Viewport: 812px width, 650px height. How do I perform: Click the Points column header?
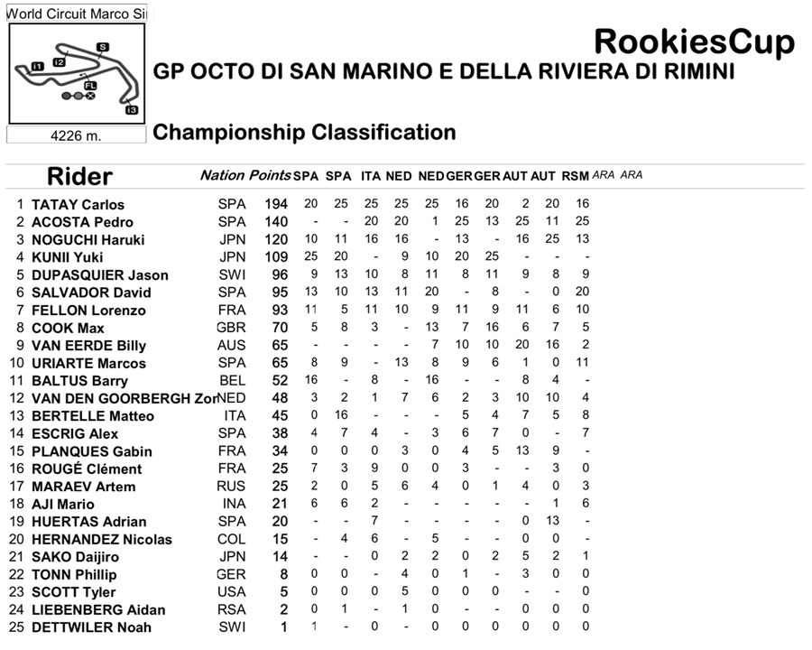(269, 175)
